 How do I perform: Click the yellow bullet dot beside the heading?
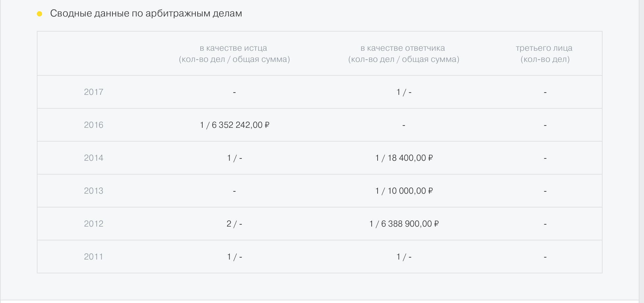tap(39, 14)
